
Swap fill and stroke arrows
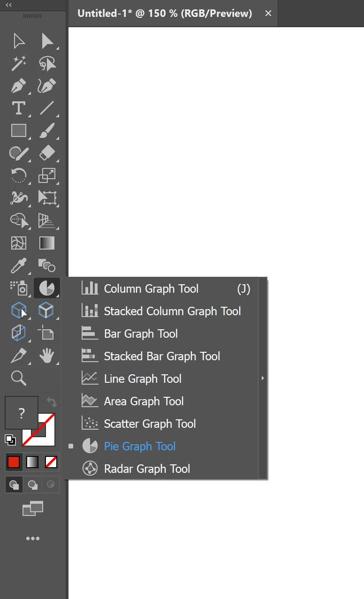tap(52, 402)
